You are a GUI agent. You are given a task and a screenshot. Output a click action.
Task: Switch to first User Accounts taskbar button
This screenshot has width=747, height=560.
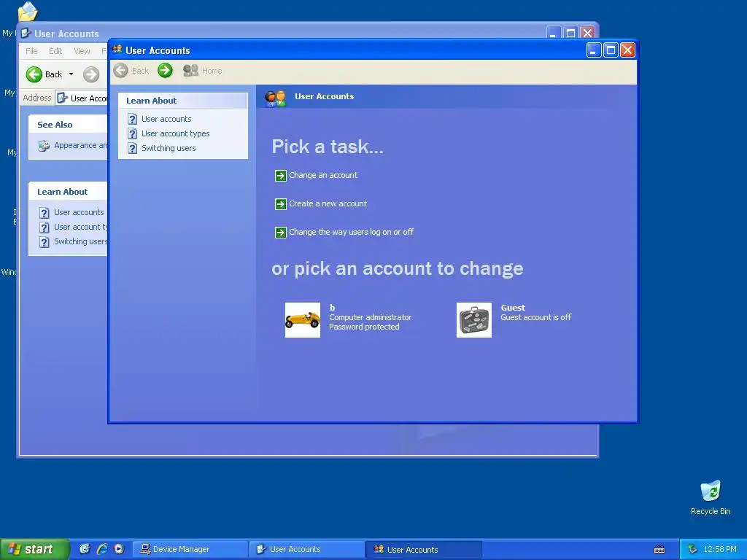tap(307, 549)
